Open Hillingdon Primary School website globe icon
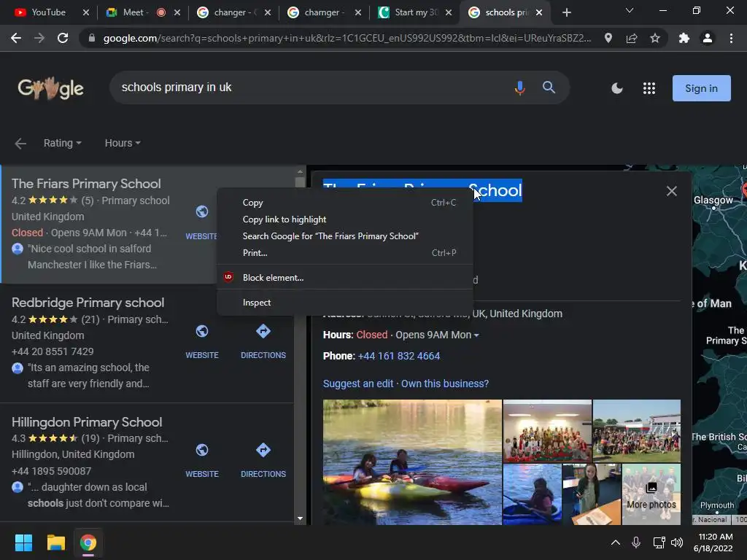 [x=202, y=450]
